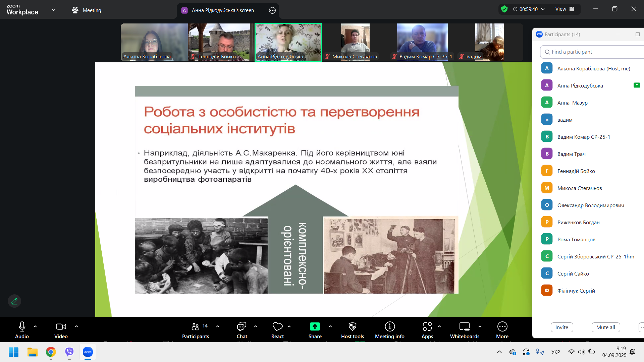Open Meeting info icon

tap(389, 326)
